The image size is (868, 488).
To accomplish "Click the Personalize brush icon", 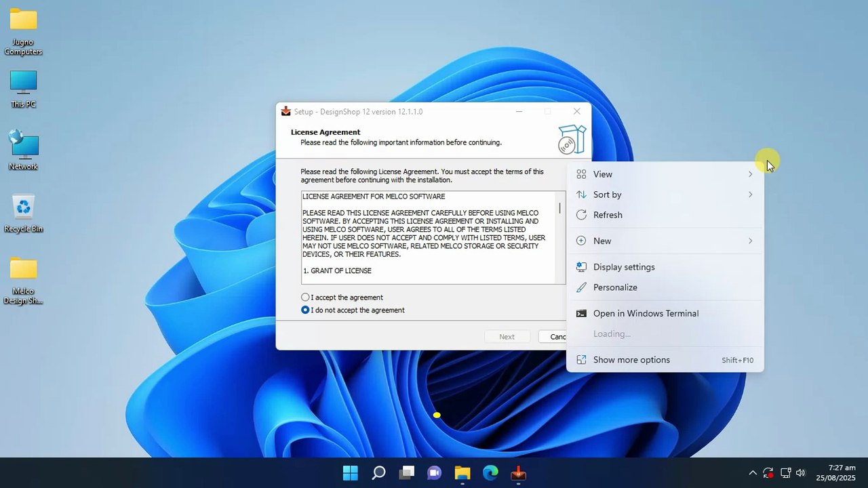I will 581,287.
